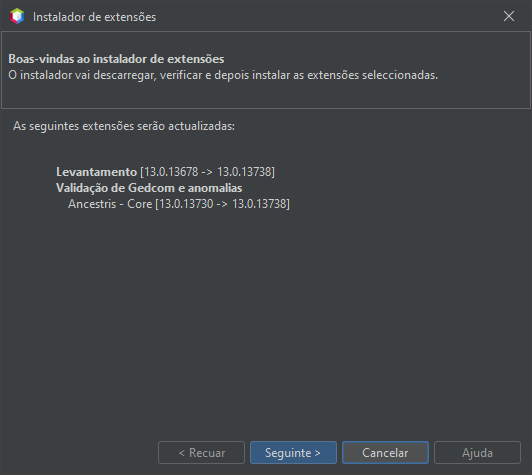Click Levantamento's old version number 13.0.13678
This screenshot has height=475, width=532.
click(x=171, y=172)
